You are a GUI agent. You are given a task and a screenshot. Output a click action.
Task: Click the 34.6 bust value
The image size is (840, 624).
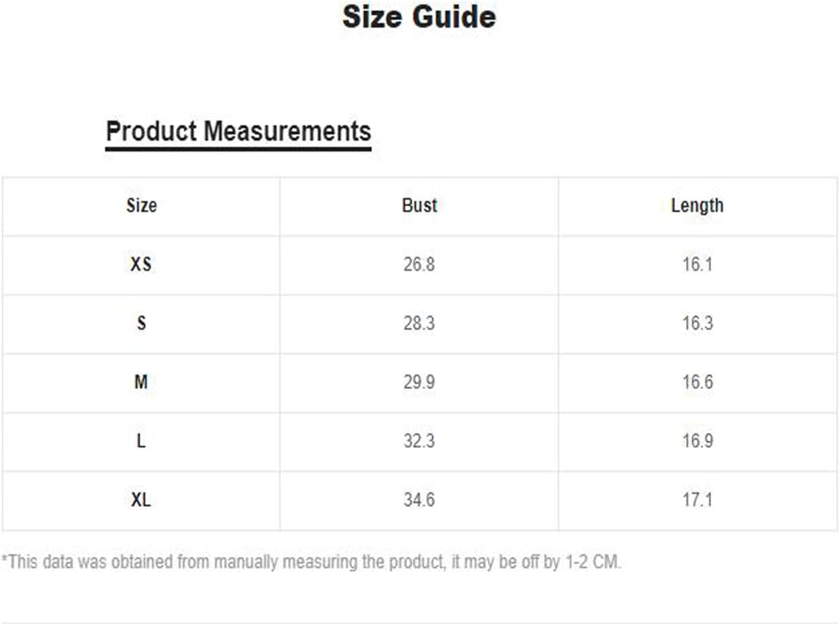click(419, 500)
